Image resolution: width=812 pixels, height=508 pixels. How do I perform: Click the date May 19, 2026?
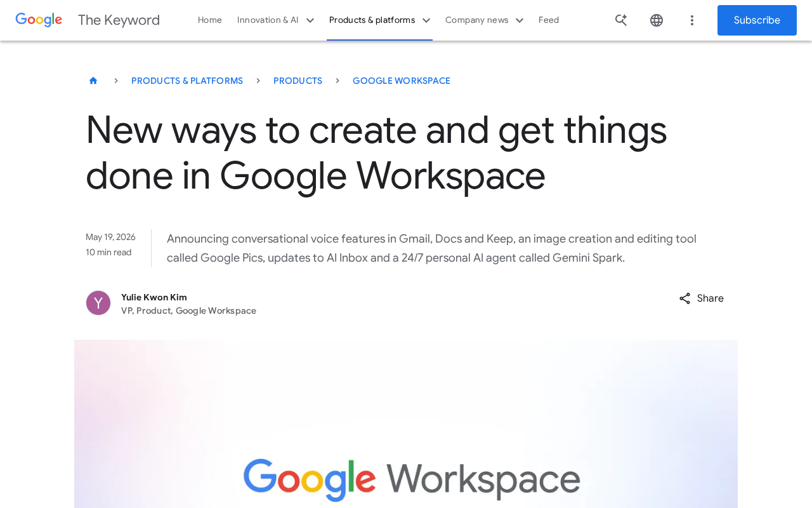tap(110, 237)
